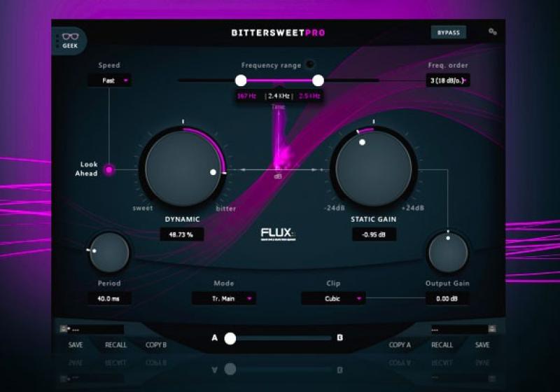
Task: Click the Output Gain 0.00 dB field
Action: (447, 298)
